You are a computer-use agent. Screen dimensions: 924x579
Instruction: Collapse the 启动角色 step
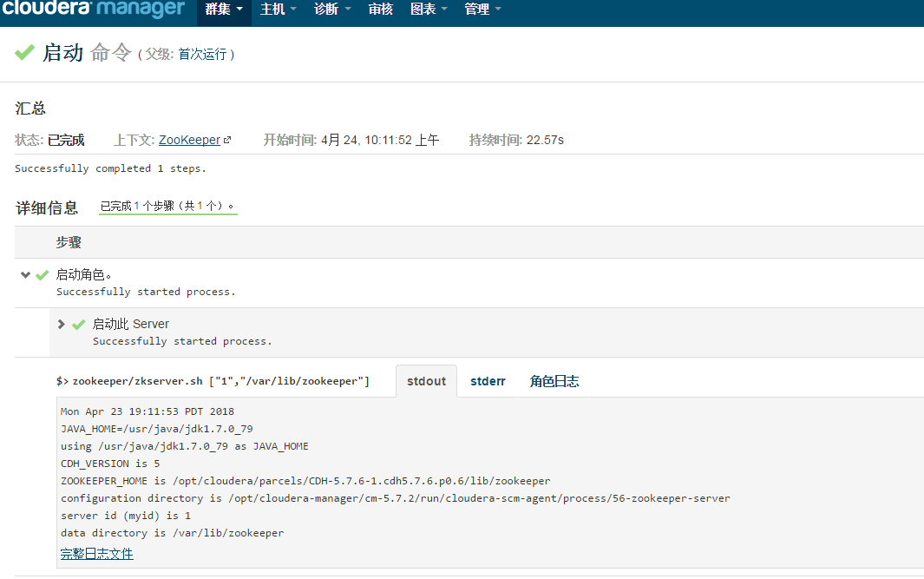click(x=25, y=275)
